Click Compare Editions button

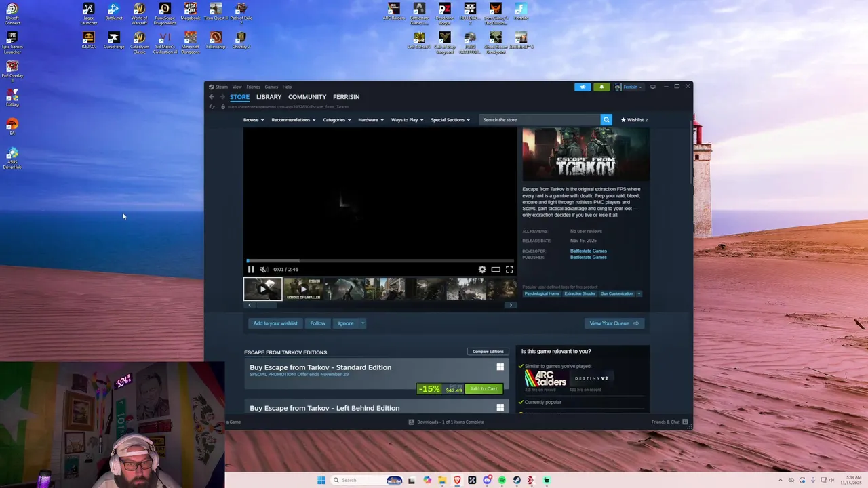488,352
